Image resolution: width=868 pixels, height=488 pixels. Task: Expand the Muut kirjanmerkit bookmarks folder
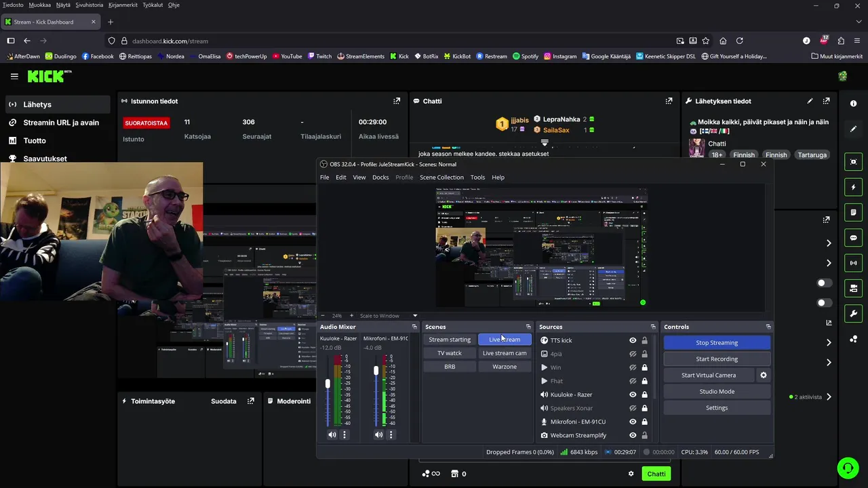pyautogui.click(x=837, y=56)
